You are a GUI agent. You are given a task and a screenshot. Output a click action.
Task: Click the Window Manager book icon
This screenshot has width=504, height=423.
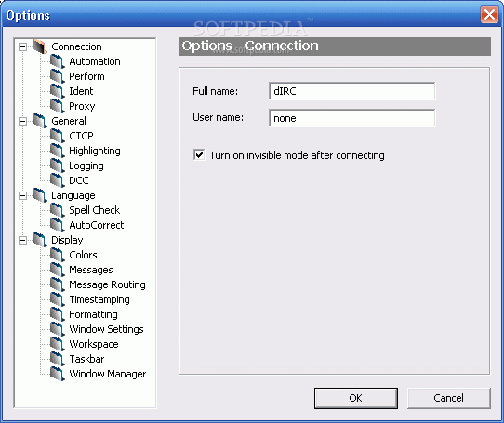tap(58, 374)
